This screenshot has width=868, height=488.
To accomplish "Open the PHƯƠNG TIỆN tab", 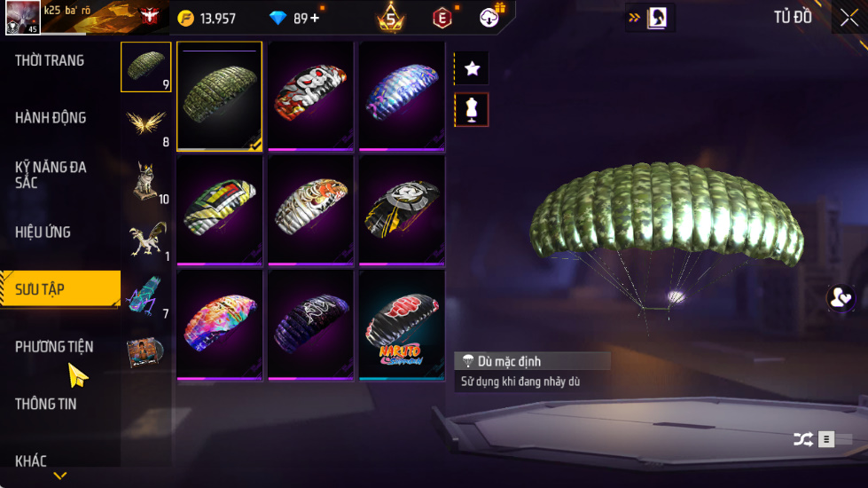I will pos(54,347).
